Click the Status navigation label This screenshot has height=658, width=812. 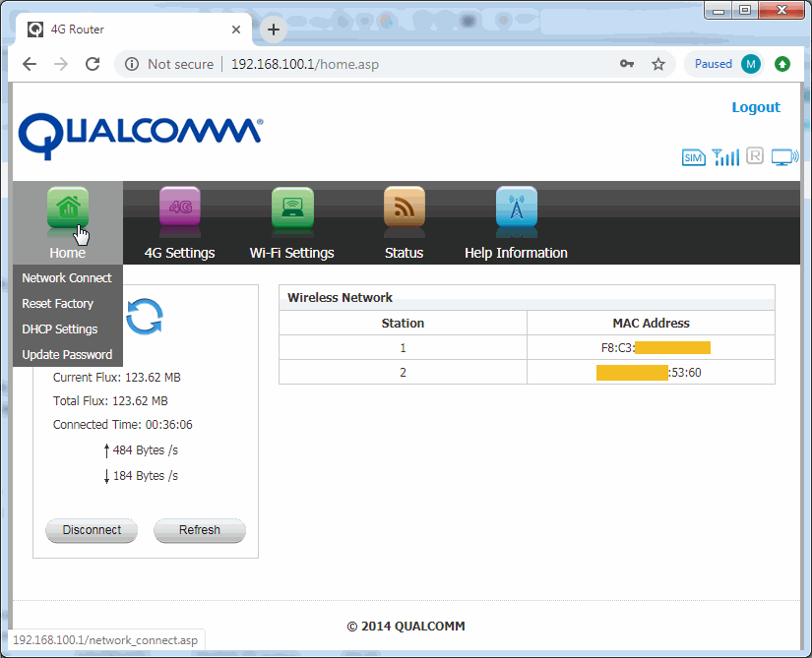[x=404, y=253]
